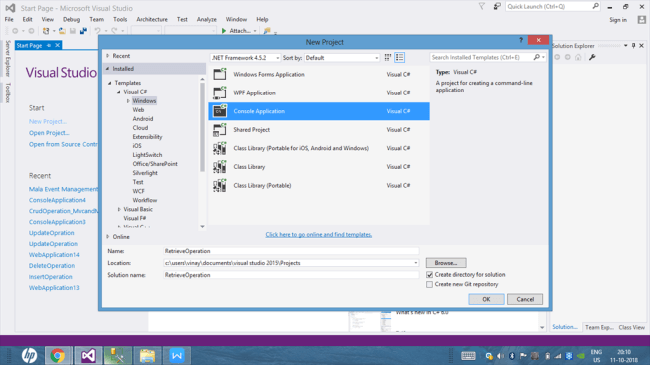Click the Quick Launch search icon
Viewport: 650px width, 365px height.
[x=595, y=6]
